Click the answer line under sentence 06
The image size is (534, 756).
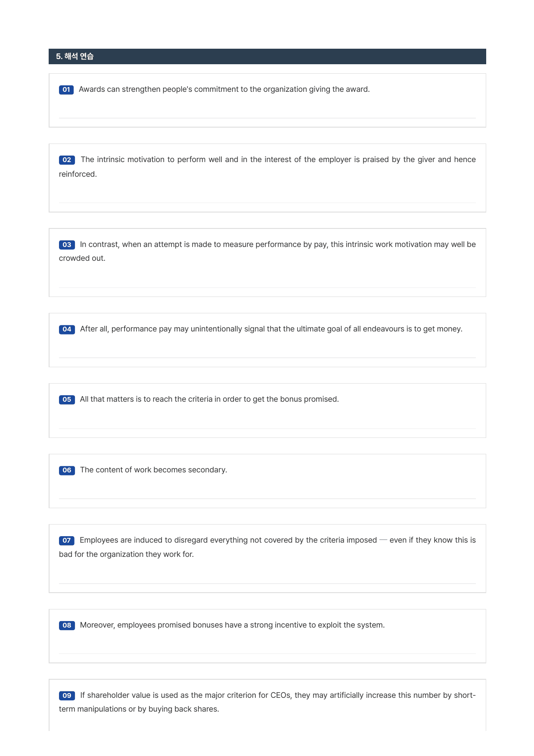pyautogui.click(x=267, y=499)
